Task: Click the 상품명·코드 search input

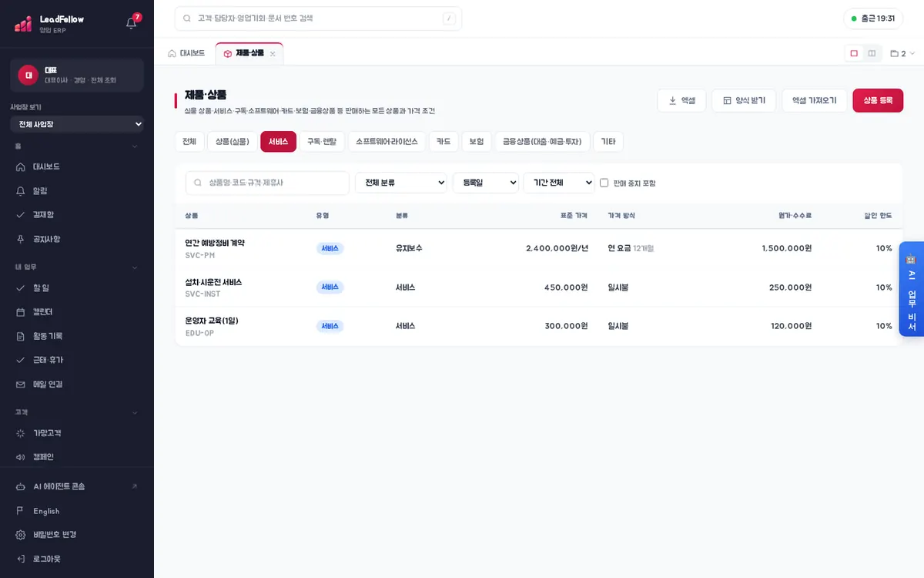Action: (x=267, y=183)
